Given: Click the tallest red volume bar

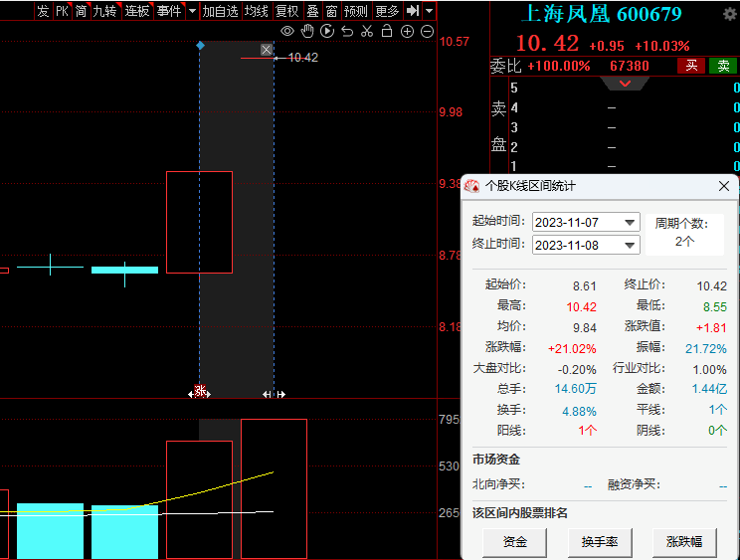Looking at the screenshot, I should pos(274,488).
